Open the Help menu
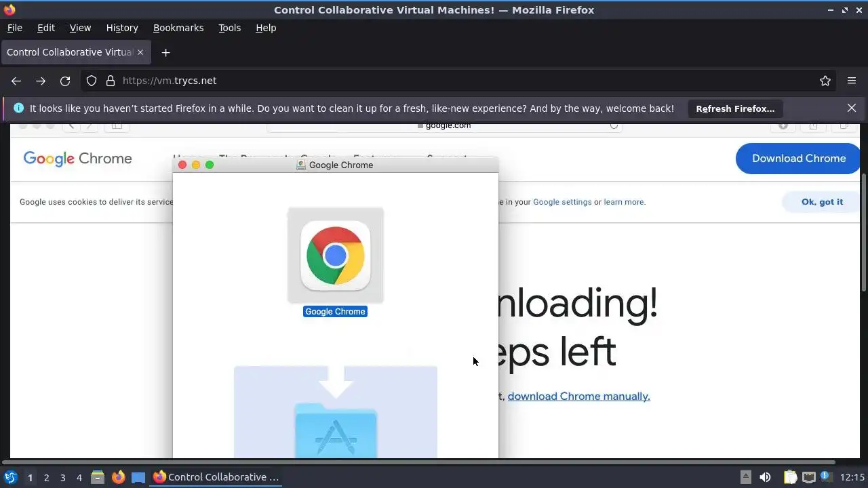This screenshot has width=868, height=488. click(x=266, y=28)
